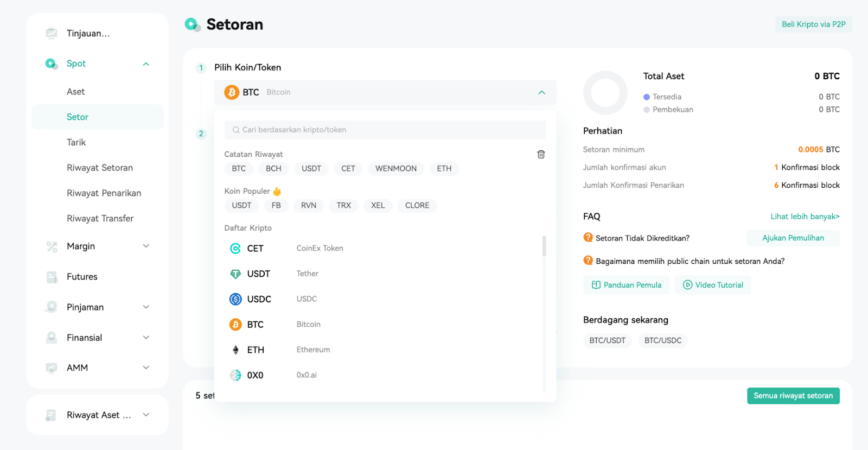Follow the Lihat lebih banyak link

tap(805, 217)
